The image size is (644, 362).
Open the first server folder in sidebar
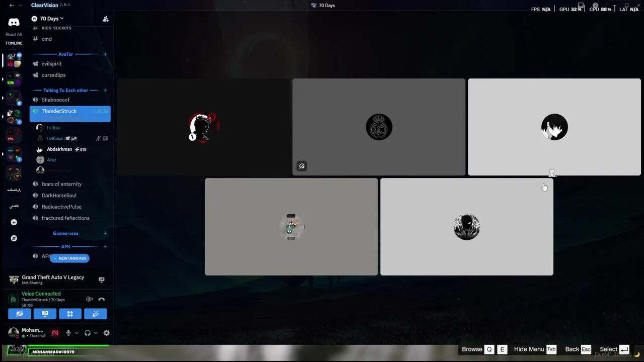tap(14, 60)
